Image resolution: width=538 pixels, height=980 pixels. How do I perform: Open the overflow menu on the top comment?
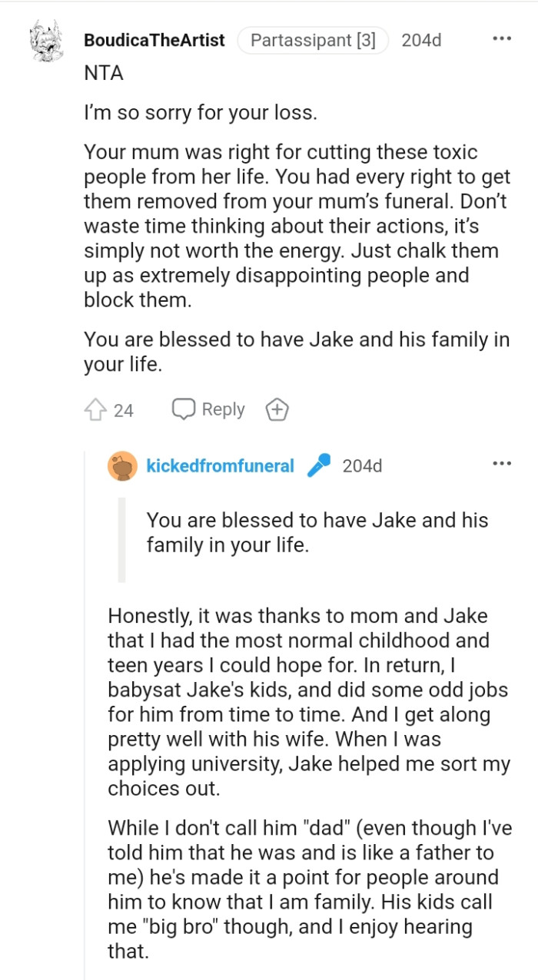502,37
